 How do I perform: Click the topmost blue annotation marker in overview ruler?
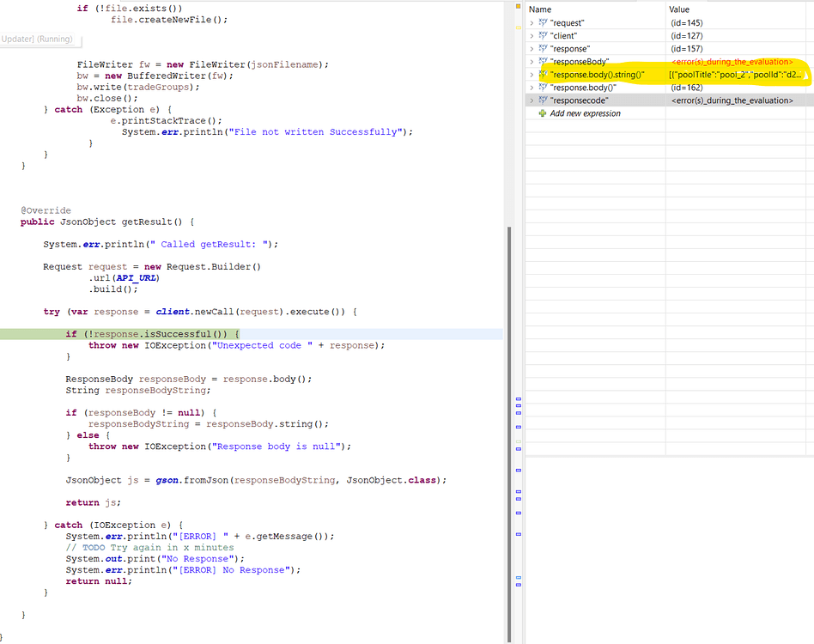coord(517,400)
